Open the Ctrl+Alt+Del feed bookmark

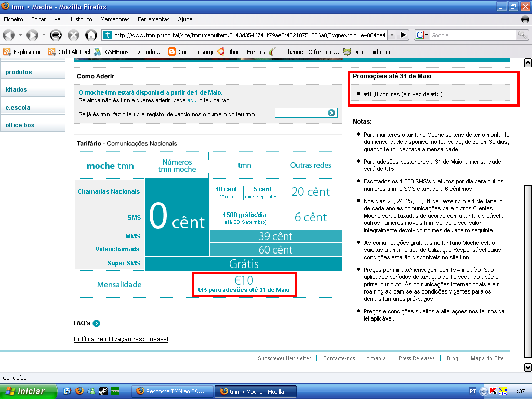(69, 52)
